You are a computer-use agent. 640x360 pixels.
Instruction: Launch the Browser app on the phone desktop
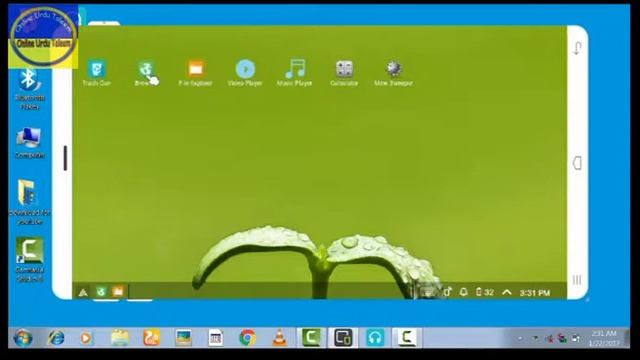146,73
